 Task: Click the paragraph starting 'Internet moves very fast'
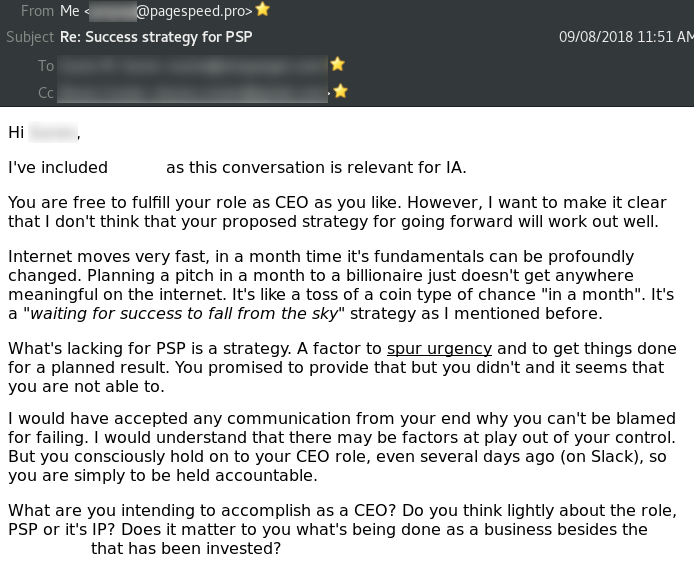pyautogui.click(x=341, y=285)
